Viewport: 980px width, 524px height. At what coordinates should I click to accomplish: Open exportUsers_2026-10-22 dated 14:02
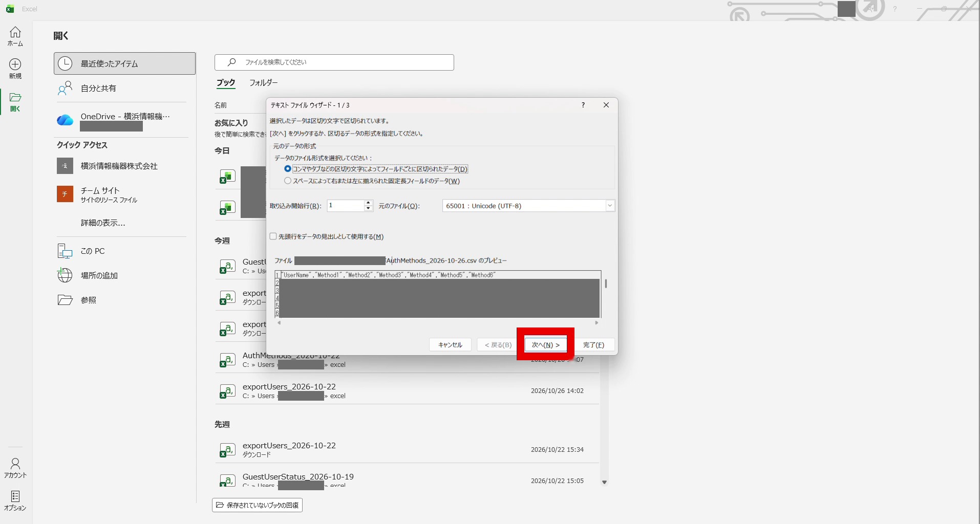click(407, 391)
